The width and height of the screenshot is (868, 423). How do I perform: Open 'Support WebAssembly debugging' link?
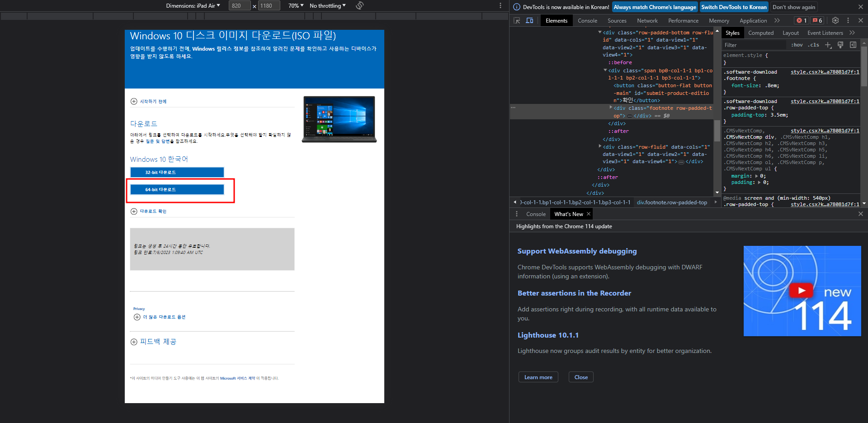click(577, 251)
